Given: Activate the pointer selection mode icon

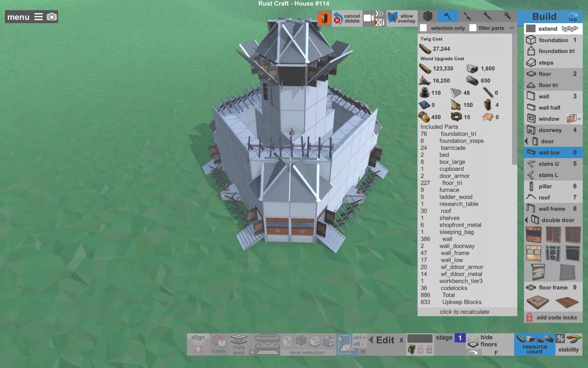Looking at the screenshot, I should coord(344,344).
